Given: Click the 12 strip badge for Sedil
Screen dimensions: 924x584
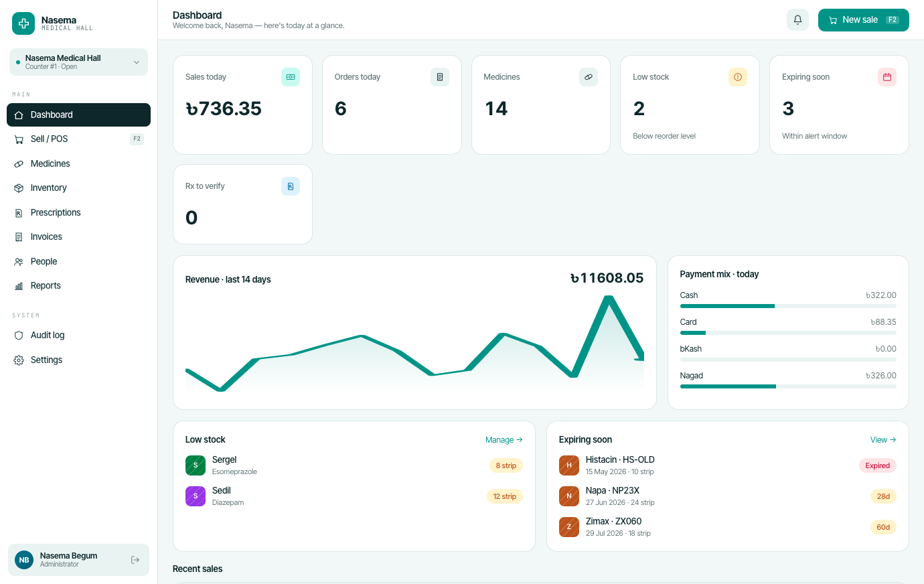Looking at the screenshot, I should (504, 496).
